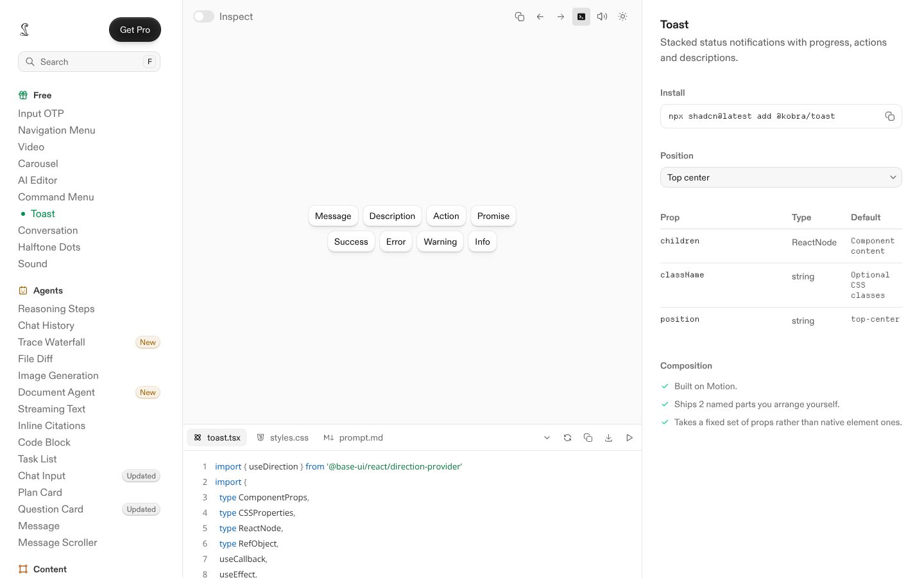Trigger the Action toast button
924x578 pixels.
[446, 216]
